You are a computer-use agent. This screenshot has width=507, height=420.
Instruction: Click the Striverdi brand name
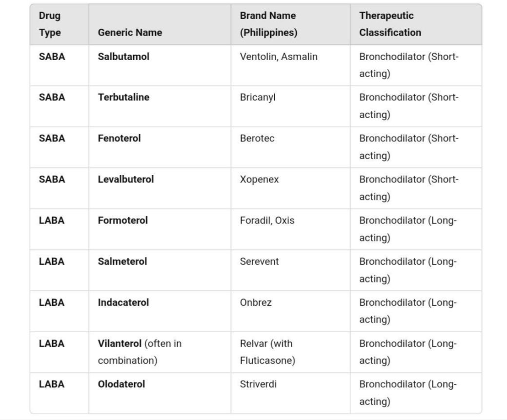(258, 384)
